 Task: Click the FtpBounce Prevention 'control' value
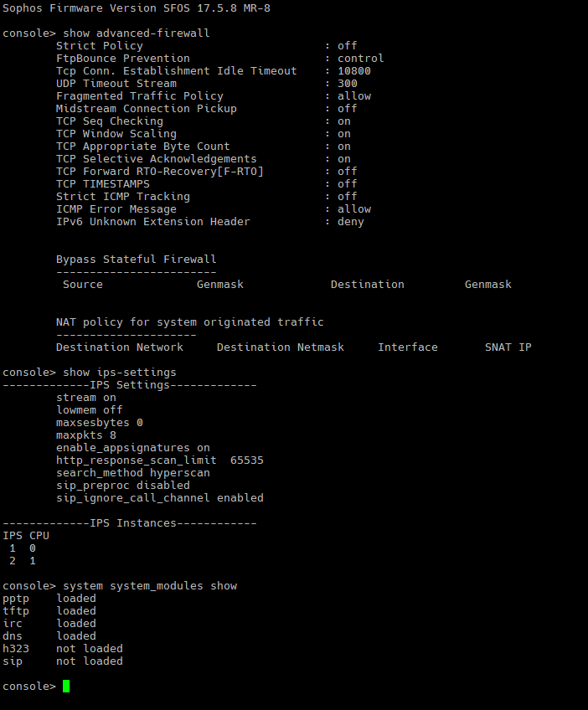pos(361,59)
